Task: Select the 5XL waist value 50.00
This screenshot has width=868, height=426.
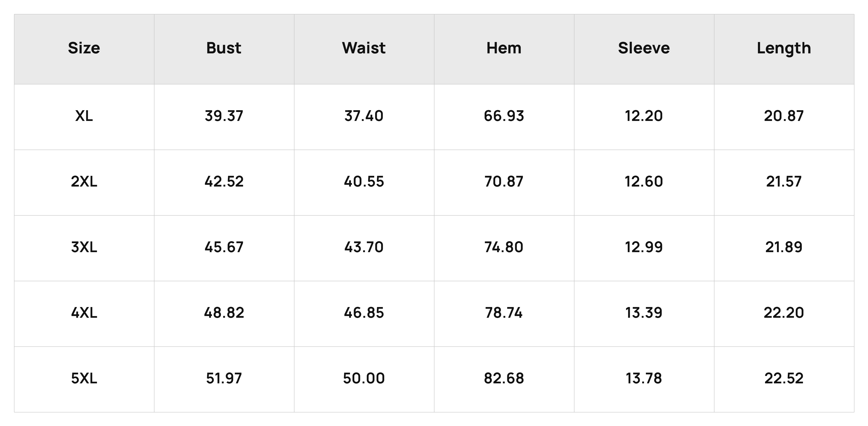Action: coord(364,379)
